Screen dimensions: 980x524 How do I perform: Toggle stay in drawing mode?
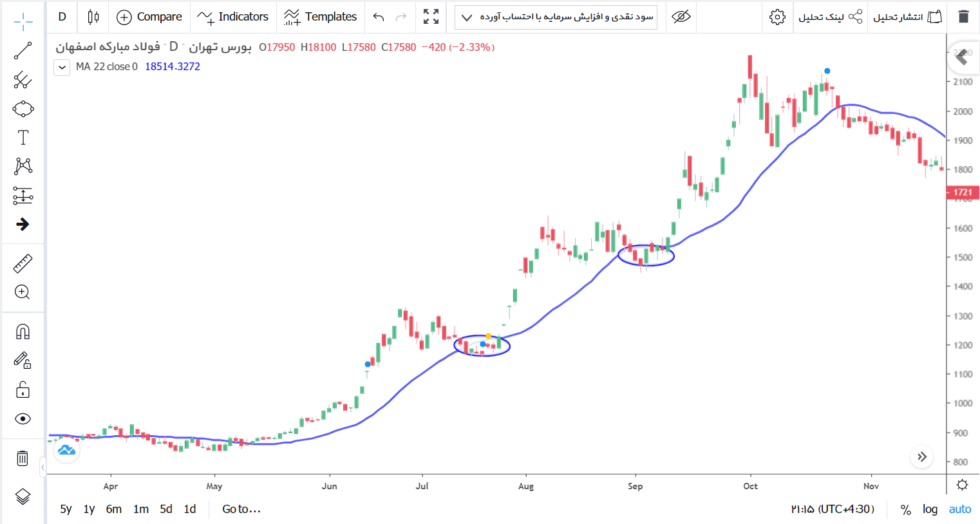23,360
